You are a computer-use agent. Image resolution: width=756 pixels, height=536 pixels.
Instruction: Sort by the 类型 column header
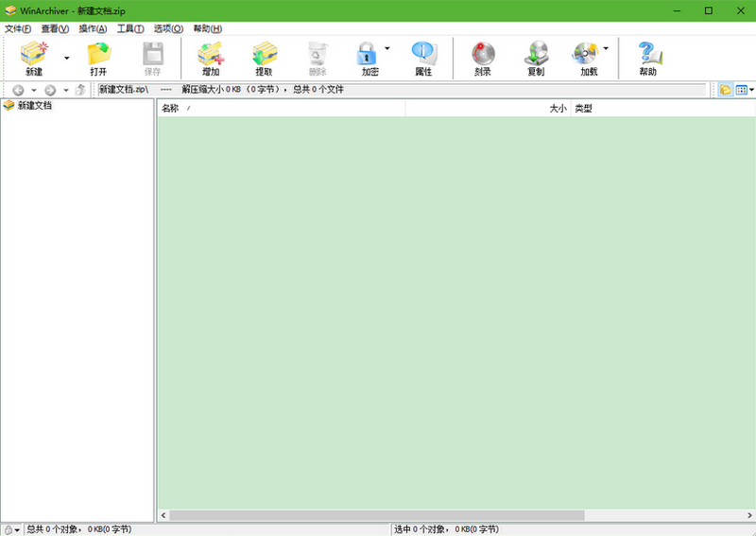pyautogui.click(x=663, y=108)
